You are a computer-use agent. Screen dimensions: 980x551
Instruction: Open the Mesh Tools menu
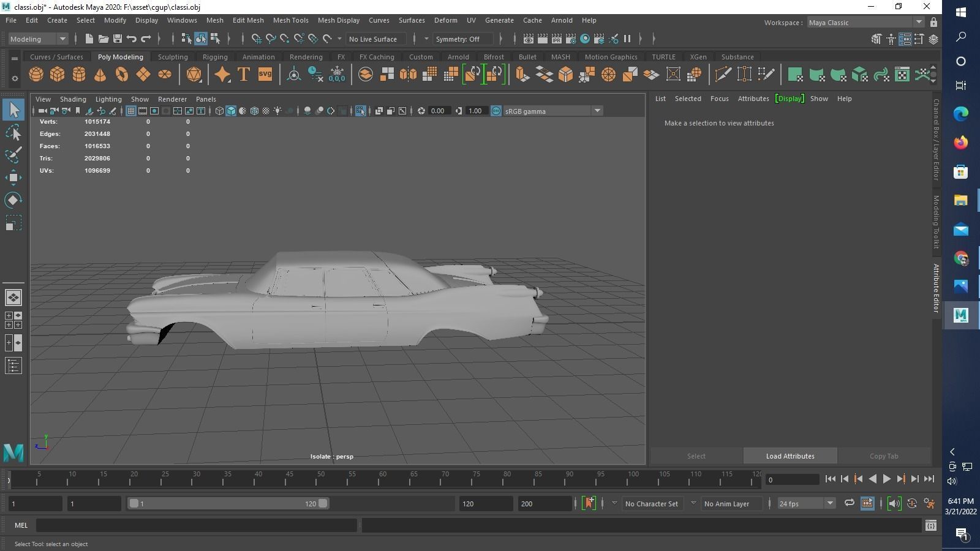[x=290, y=20]
